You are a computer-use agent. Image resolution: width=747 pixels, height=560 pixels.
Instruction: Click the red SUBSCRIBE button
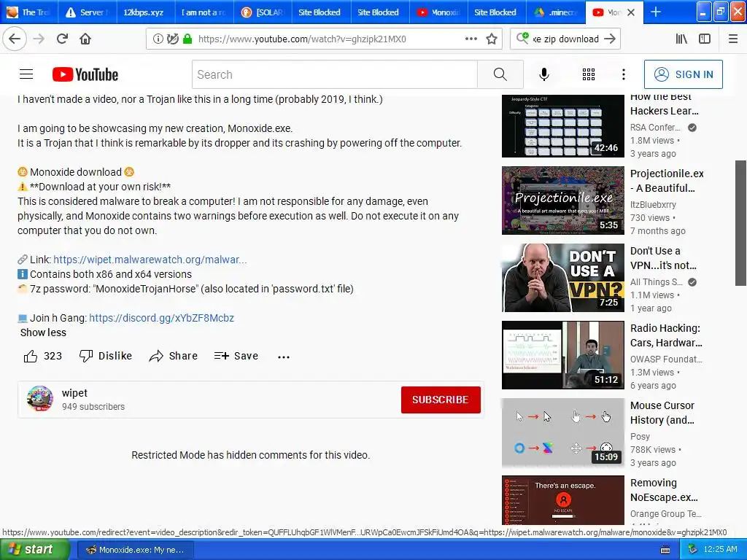(x=441, y=400)
